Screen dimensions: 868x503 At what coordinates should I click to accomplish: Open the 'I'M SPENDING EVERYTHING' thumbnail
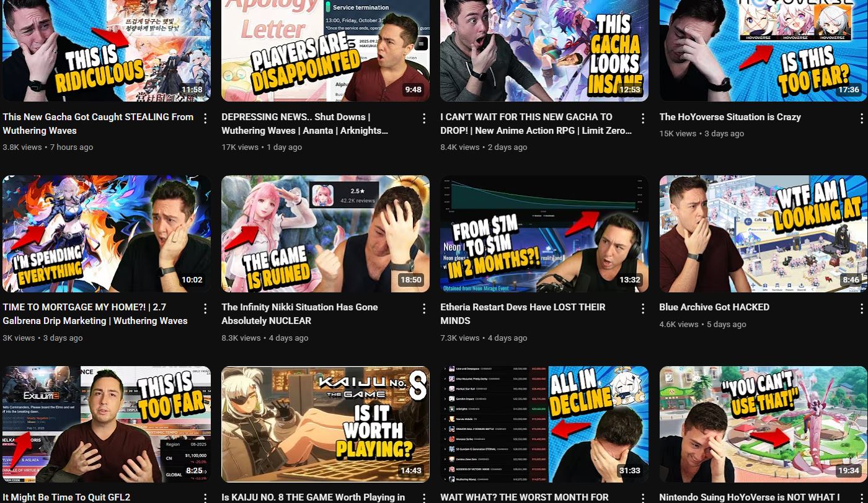[107, 234]
